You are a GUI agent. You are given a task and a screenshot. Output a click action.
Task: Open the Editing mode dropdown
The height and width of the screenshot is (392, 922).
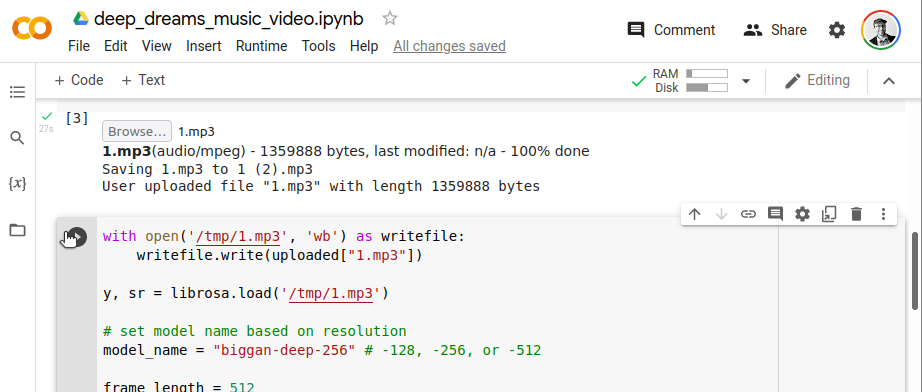pyautogui.click(x=817, y=81)
